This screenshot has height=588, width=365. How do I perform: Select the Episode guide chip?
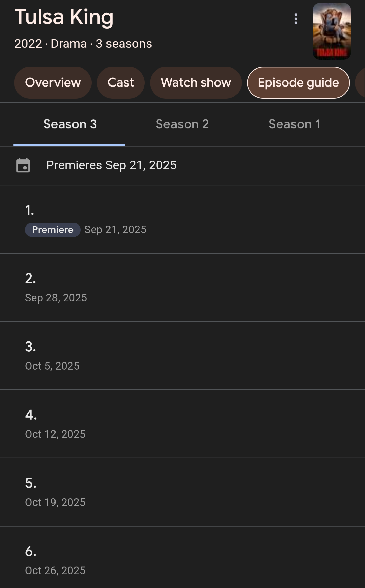click(x=298, y=83)
